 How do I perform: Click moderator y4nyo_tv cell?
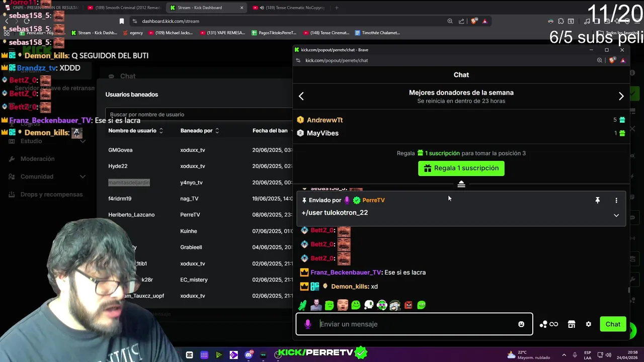(191, 183)
